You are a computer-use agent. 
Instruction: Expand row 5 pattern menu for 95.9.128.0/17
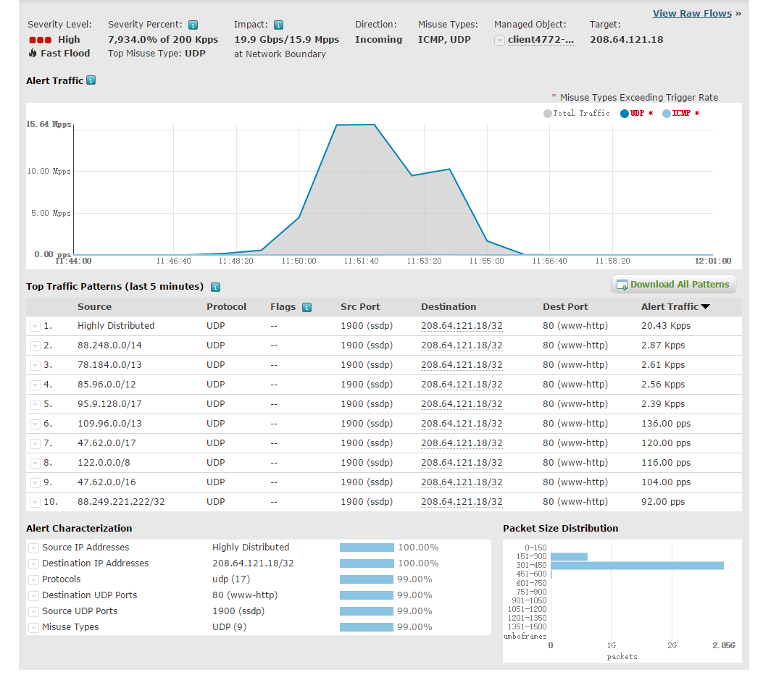click(35, 404)
